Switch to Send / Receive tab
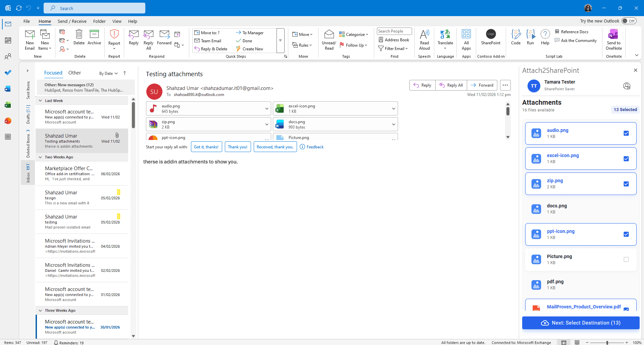The height and width of the screenshot is (345, 644). (72, 21)
